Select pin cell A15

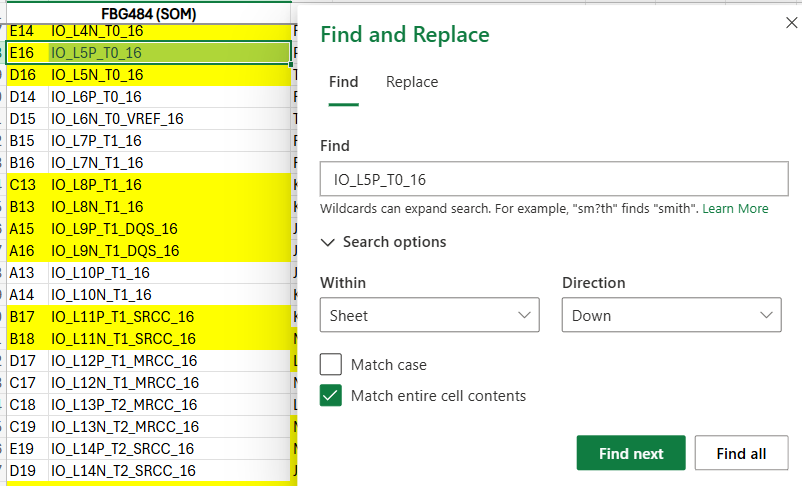pos(27,229)
